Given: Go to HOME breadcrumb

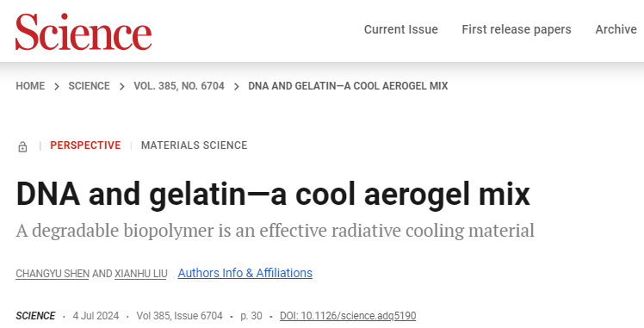Looking at the screenshot, I should (30, 86).
